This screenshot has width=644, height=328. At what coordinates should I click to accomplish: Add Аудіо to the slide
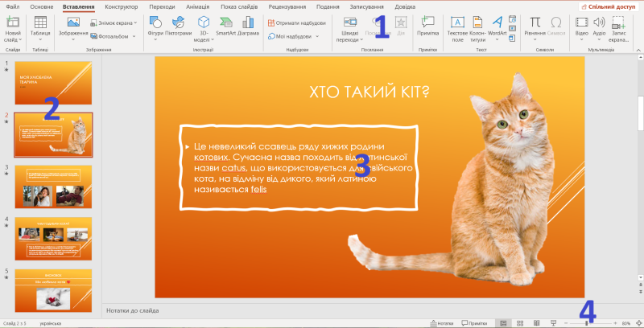click(x=599, y=29)
